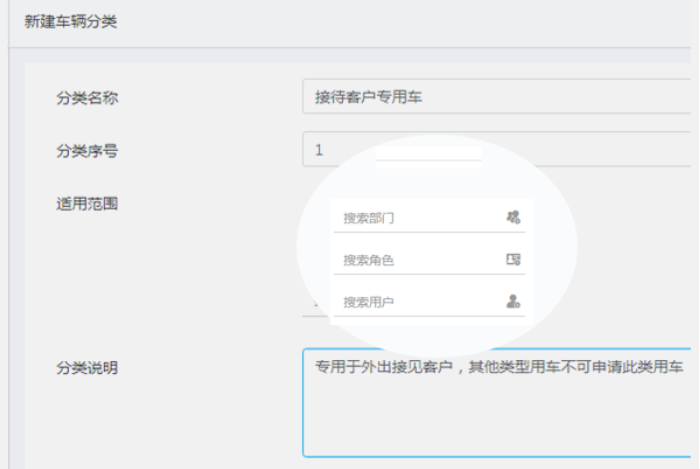
Task: Click the 适用范围 label
Action: tap(87, 203)
